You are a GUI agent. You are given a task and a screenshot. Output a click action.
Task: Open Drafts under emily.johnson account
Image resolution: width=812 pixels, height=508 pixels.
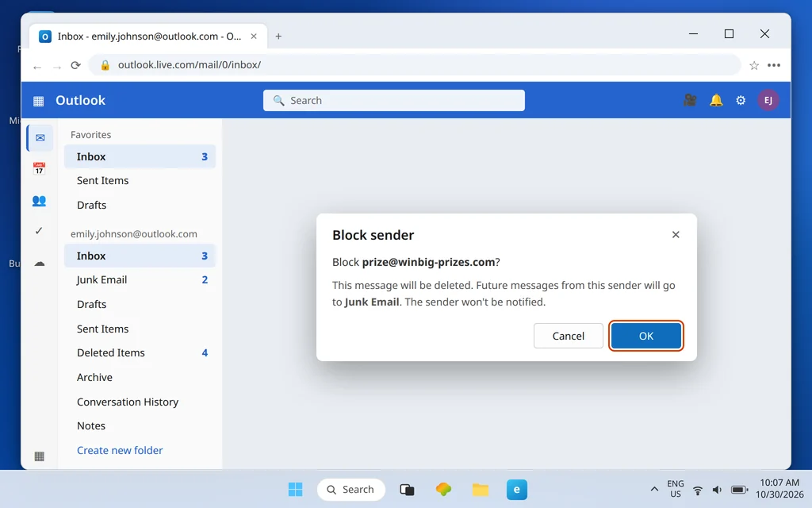[x=140, y=304]
